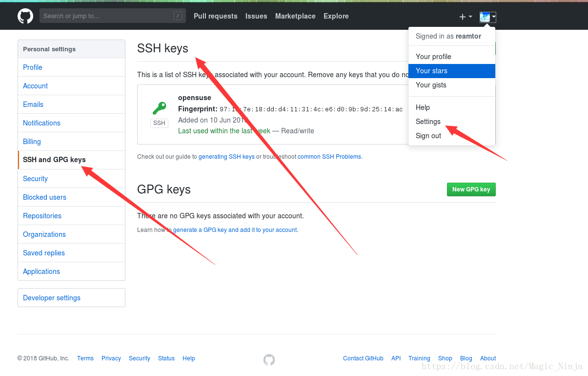Go to Blocked users settings

71,197
